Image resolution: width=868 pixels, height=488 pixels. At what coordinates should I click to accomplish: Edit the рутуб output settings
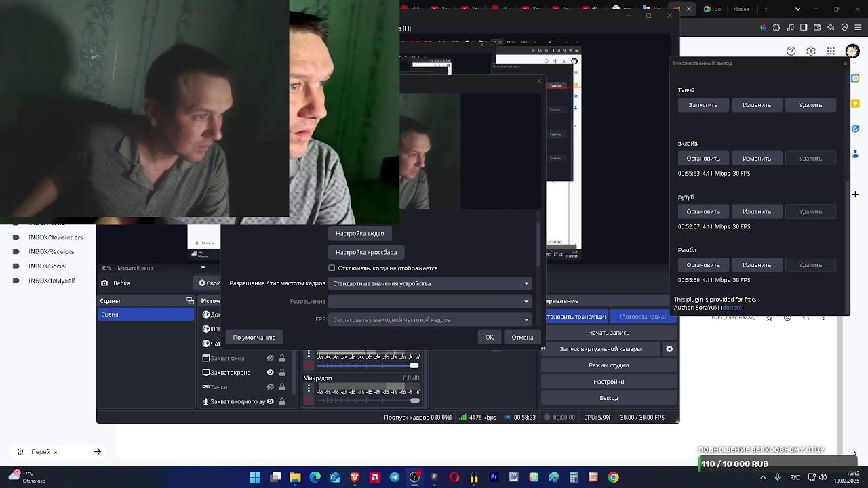757,211
